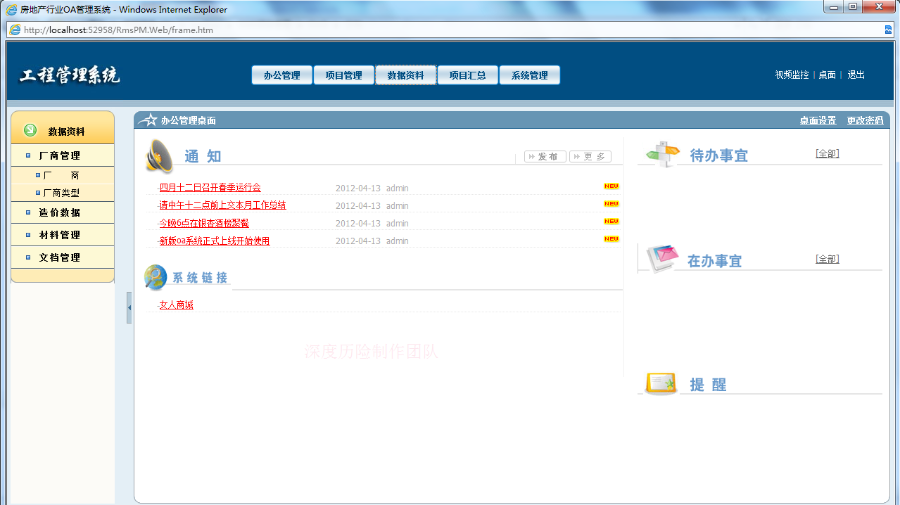Click the Internet Explorer title bar icon

pos(11,10)
